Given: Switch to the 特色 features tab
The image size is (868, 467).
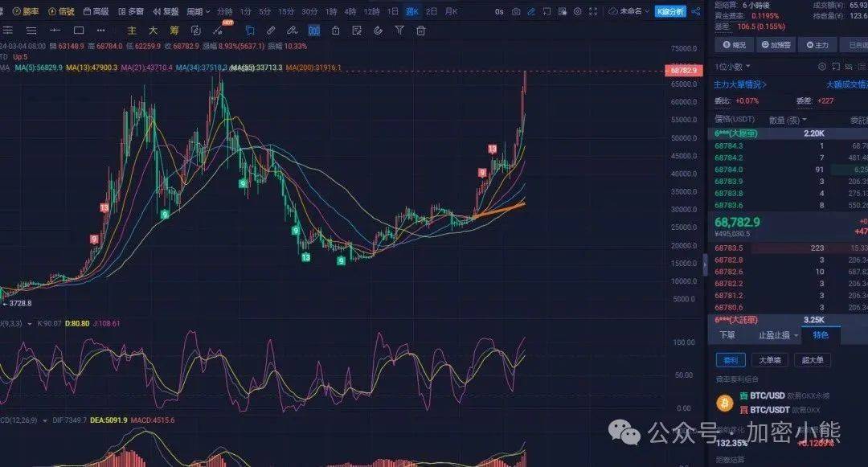Looking at the screenshot, I should click(821, 335).
